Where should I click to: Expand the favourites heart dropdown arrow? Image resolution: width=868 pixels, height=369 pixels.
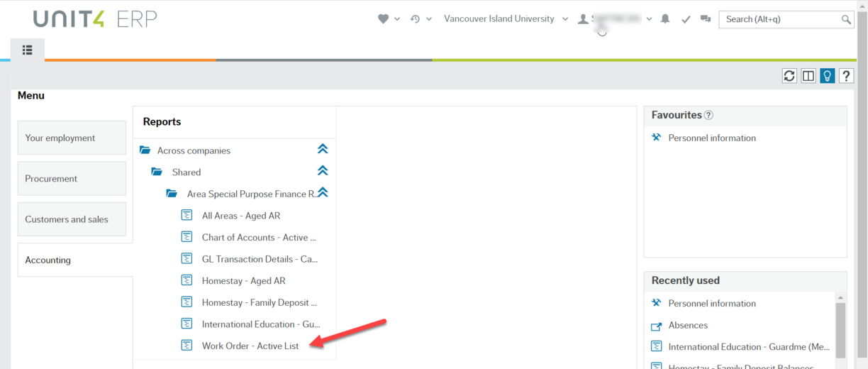click(x=397, y=19)
